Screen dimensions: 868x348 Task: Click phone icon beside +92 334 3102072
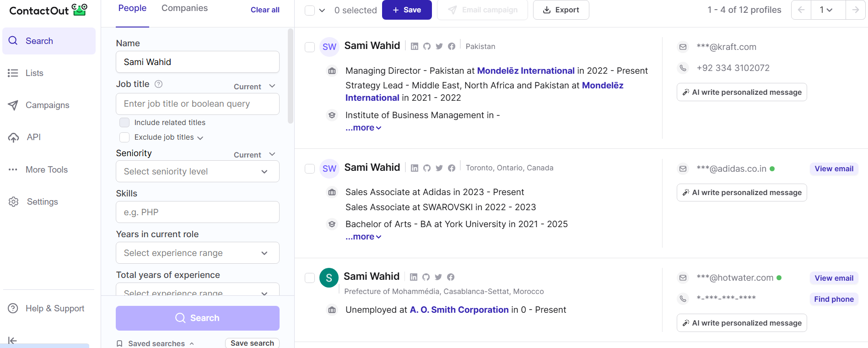(683, 68)
